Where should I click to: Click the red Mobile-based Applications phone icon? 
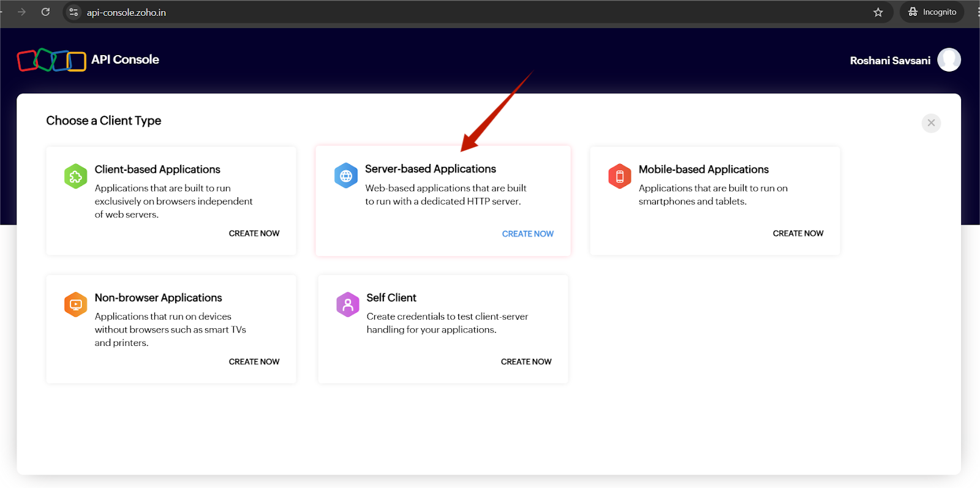pyautogui.click(x=619, y=176)
